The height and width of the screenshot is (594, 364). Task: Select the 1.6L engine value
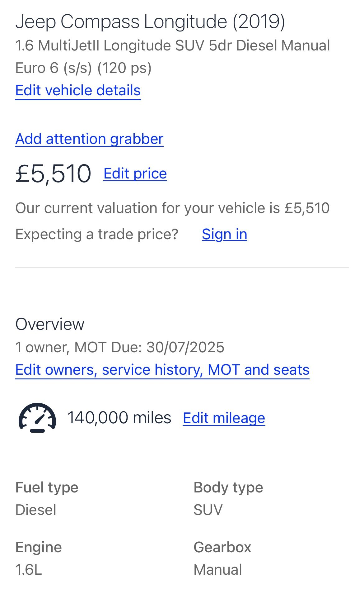[28, 570]
